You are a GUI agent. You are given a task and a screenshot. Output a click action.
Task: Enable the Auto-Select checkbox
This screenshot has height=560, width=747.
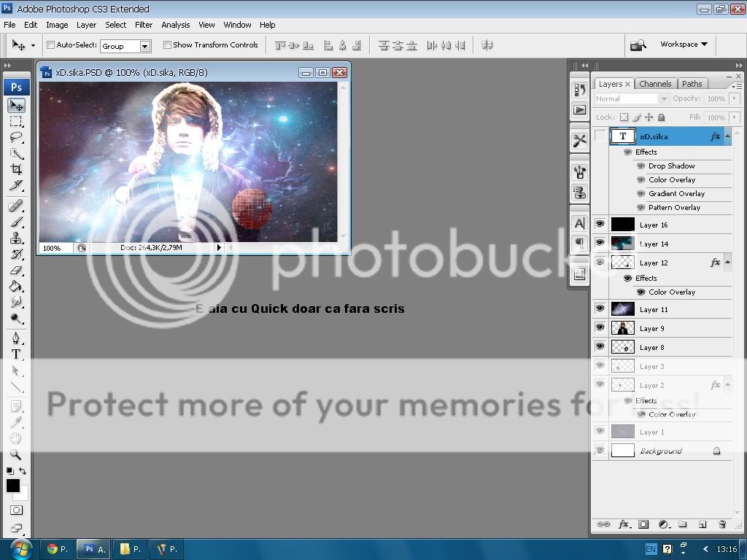pos(51,45)
